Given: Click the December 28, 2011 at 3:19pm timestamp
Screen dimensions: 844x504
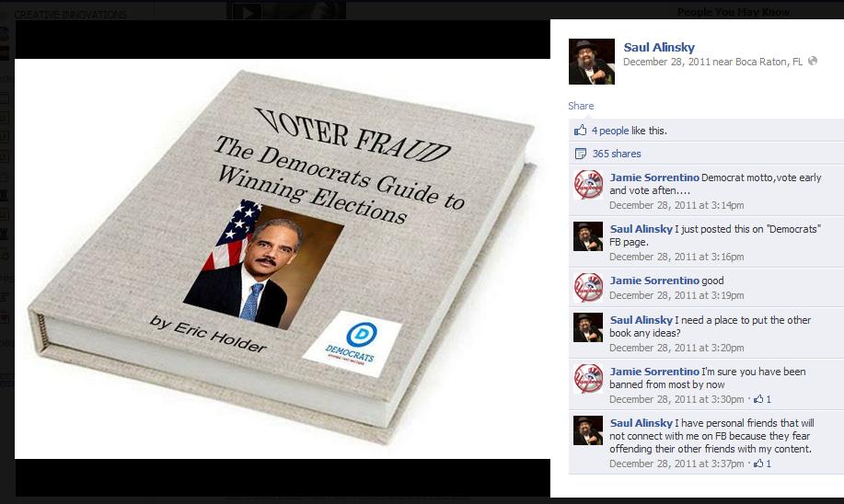Looking at the screenshot, I should pos(676,295).
